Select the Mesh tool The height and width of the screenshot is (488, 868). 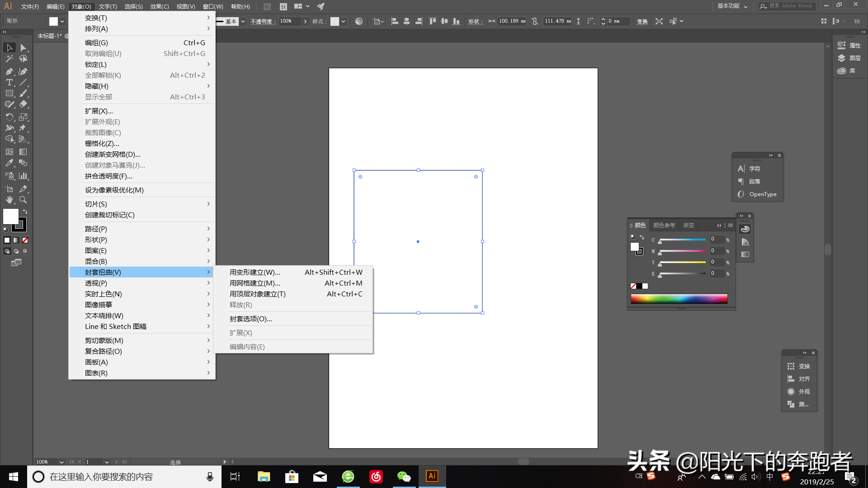point(9,152)
